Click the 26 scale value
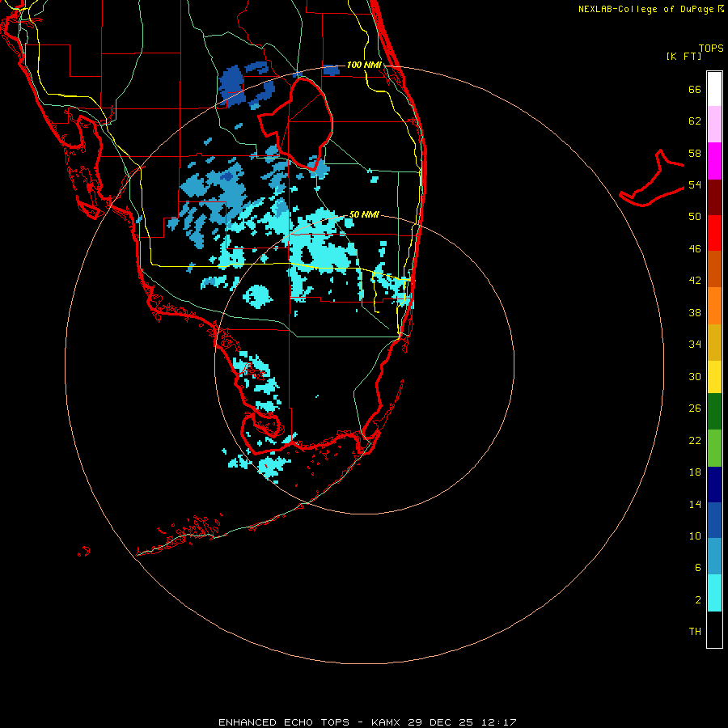This screenshot has width=728, height=728. pyautogui.click(x=695, y=408)
